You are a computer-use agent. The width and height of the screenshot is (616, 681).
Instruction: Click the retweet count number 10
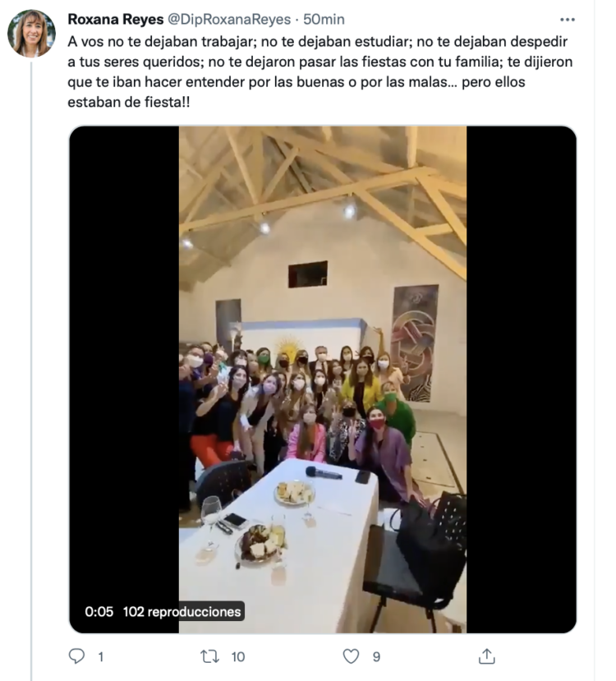click(238, 656)
